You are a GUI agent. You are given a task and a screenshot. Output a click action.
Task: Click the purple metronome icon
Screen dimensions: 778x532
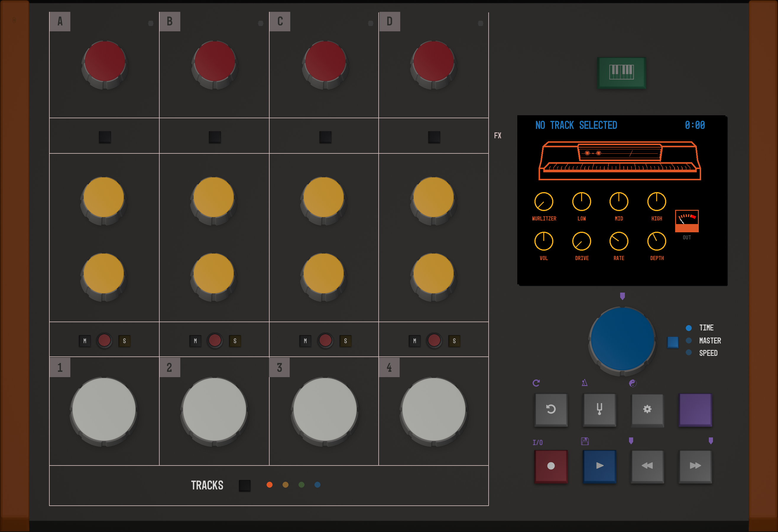[x=584, y=383]
